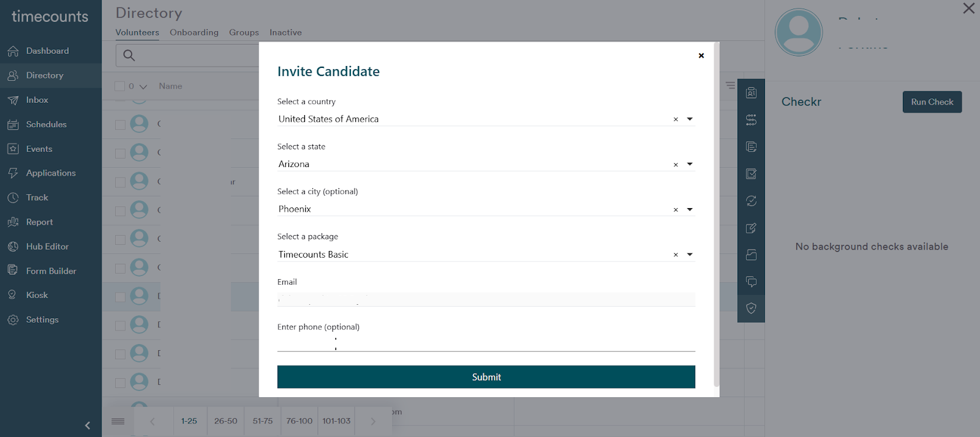Click the directory search magnifier icon
The width and height of the screenshot is (980, 437).
coord(129,55)
